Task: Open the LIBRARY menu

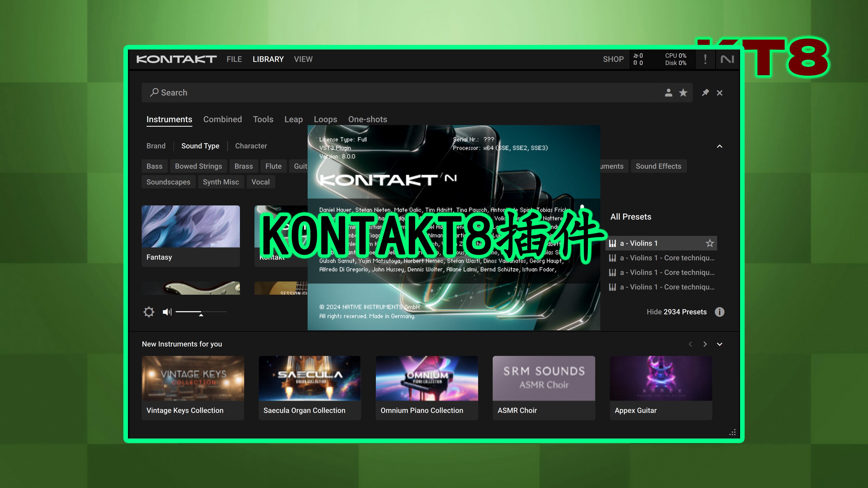Action: (x=268, y=59)
